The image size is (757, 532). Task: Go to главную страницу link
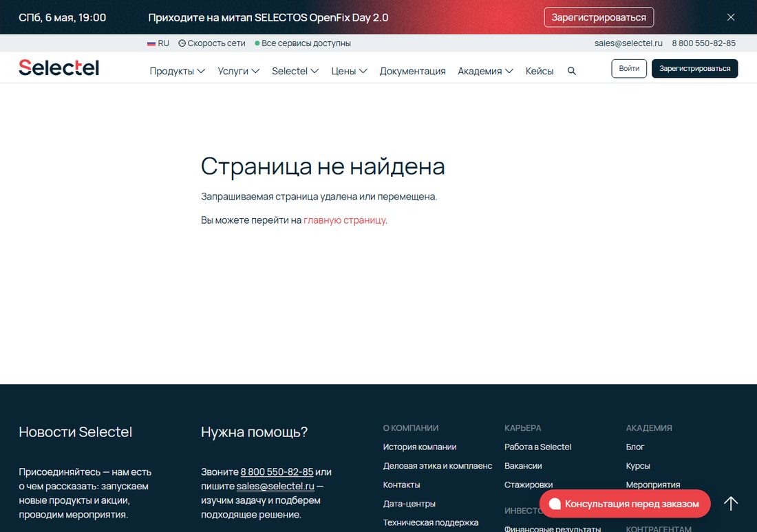coord(345,220)
